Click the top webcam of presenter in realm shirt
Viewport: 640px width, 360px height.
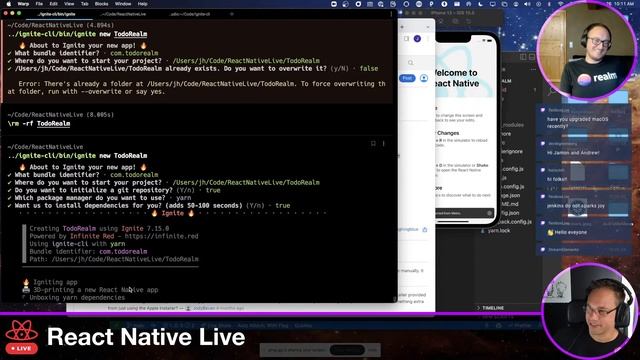pyautogui.click(x=586, y=51)
